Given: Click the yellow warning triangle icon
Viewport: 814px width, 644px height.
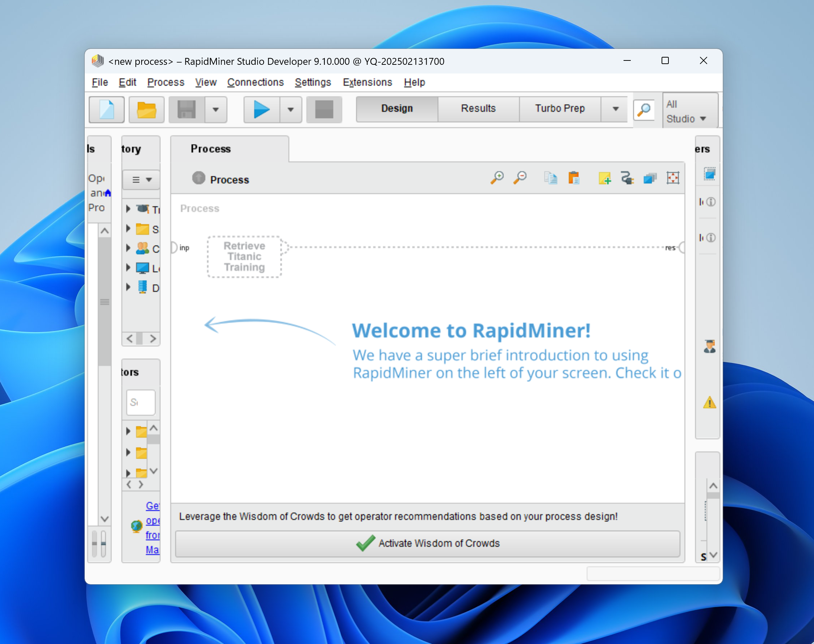Looking at the screenshot, I should point(709,403).
